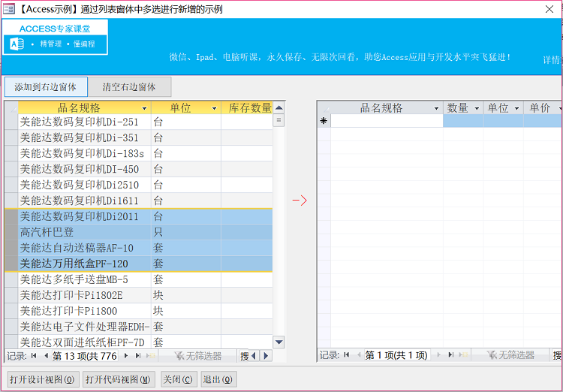Select row 美能达数码复印机Di2011
The height and width of the screenshot is (392, 563).
(x=139, y=216)
